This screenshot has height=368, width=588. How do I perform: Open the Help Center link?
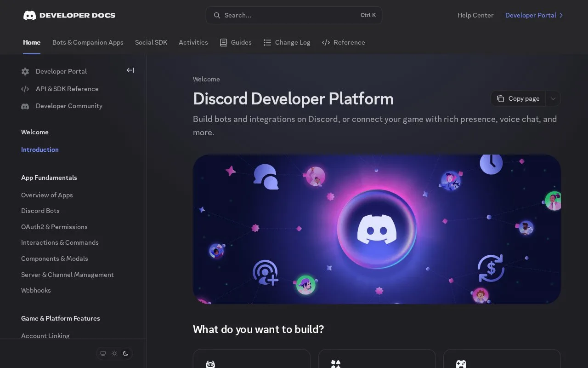point(475,15)
